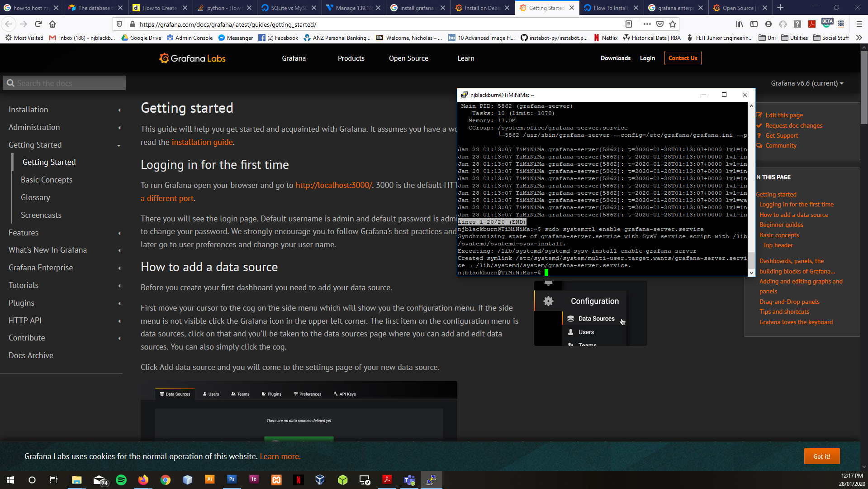Click the browser home icon
868x489 pixels.
click(x=52, y=24)
